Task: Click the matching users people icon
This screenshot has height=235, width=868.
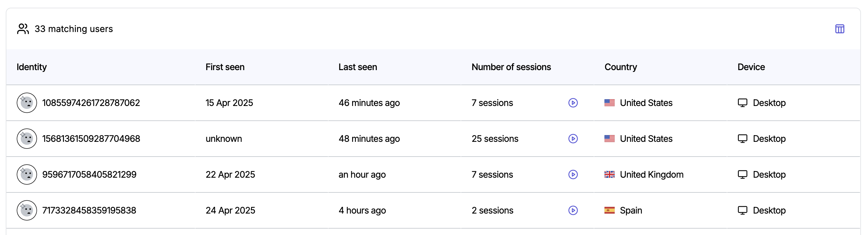Action: [23, 29]
